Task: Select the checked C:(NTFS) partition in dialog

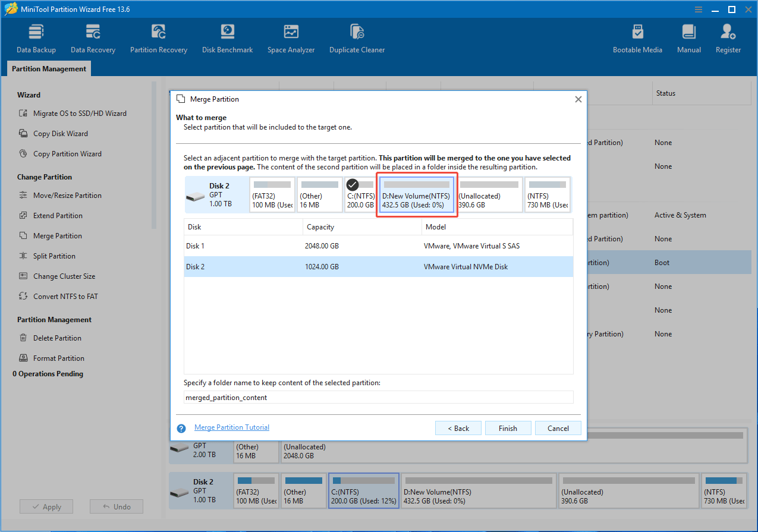Action: coord(360,195)
